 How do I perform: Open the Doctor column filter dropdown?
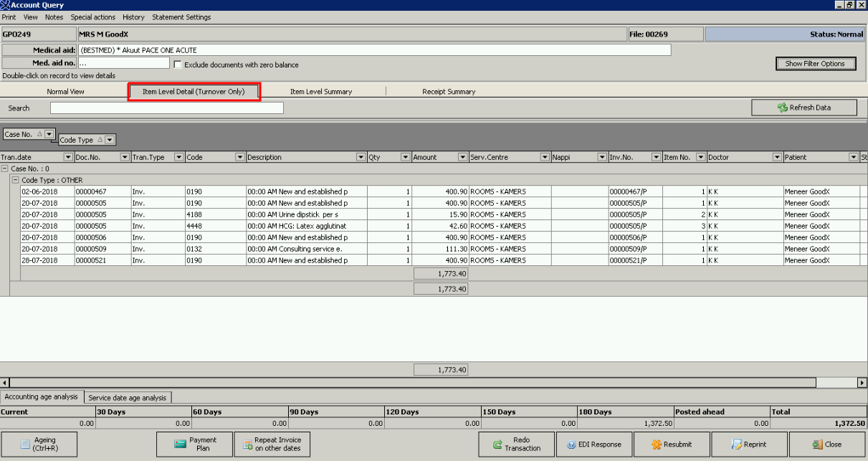coord(777,157)
